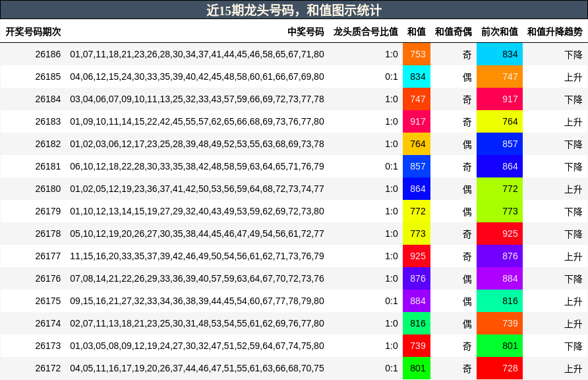Click the red 925 sum cell in row 26177

coord(416,256)
